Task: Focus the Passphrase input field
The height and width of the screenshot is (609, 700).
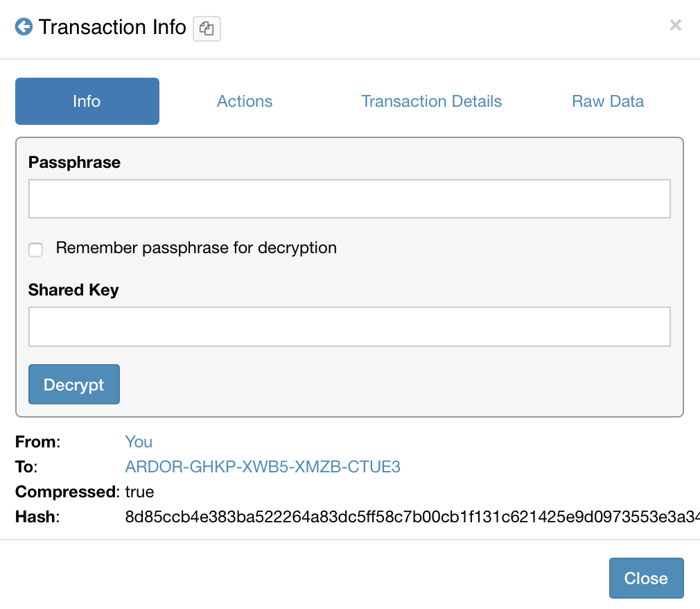Action: (x=349, y=199)
